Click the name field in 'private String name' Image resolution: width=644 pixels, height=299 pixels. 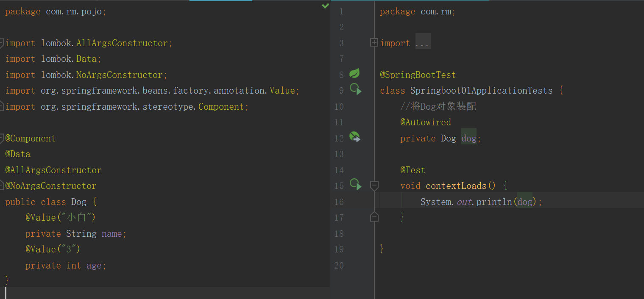coord(112,234)
